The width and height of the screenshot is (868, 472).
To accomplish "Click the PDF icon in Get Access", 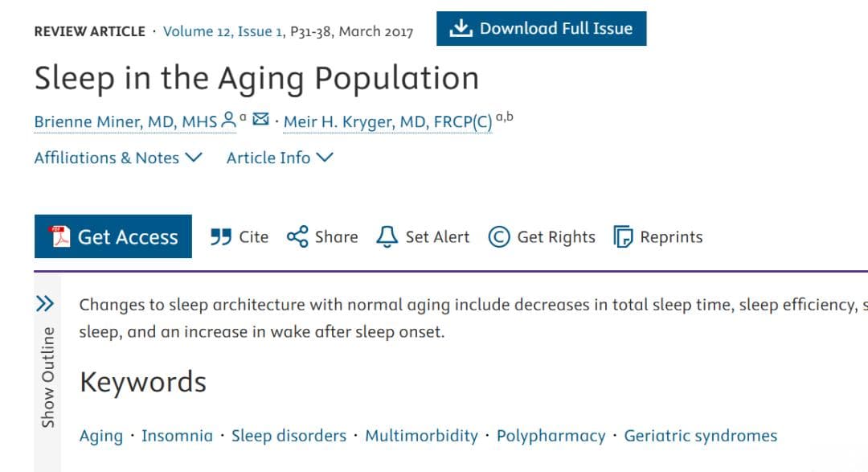I will (59, 236).
